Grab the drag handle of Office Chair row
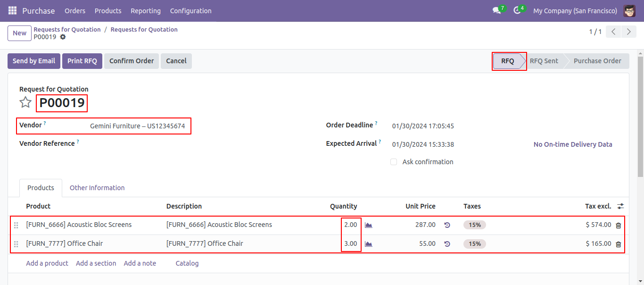Screen dimensions: 644x285 coord(16,244)
